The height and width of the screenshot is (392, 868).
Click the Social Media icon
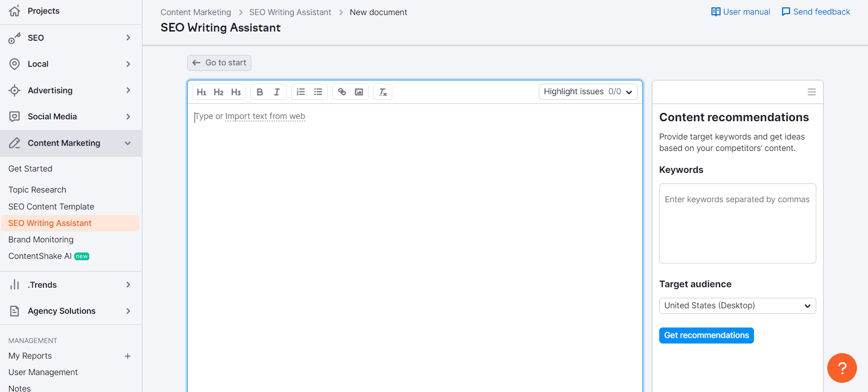tap(15, 117)
